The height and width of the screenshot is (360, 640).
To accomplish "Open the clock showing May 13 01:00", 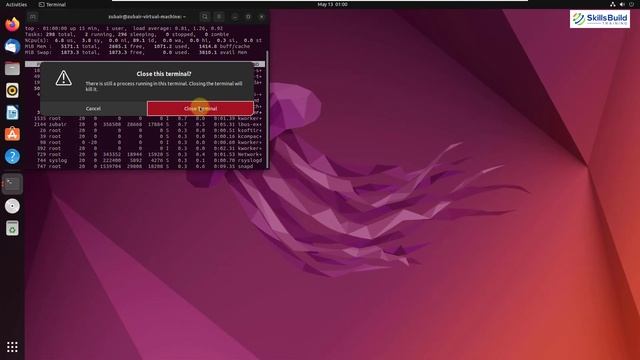I will coord(333,4).
